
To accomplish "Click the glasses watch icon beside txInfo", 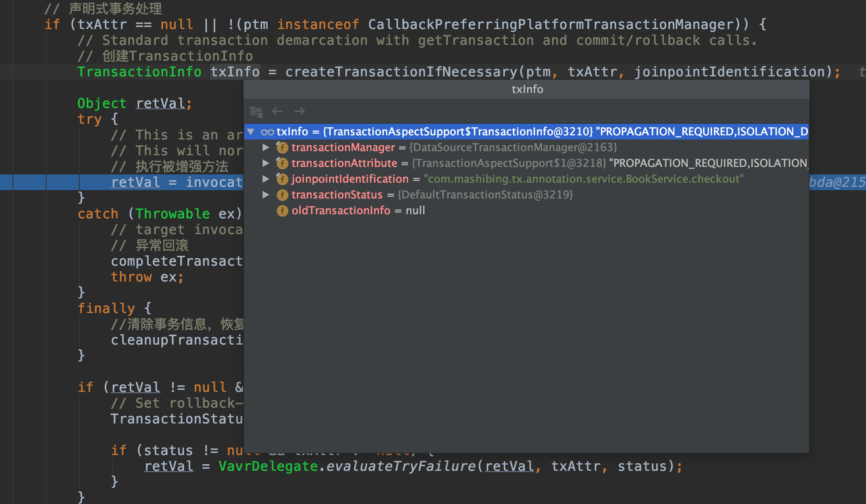I will click(x=267, y=132).
